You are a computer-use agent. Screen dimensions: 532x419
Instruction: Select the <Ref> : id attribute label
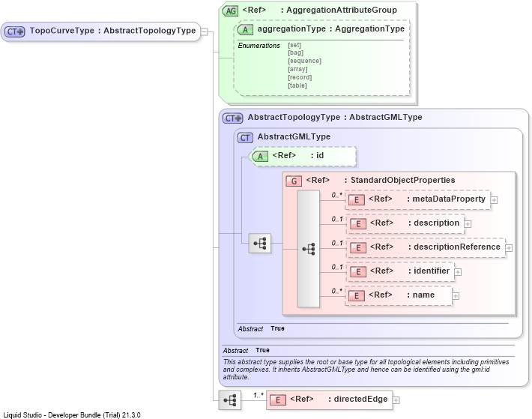click(298, 156)
